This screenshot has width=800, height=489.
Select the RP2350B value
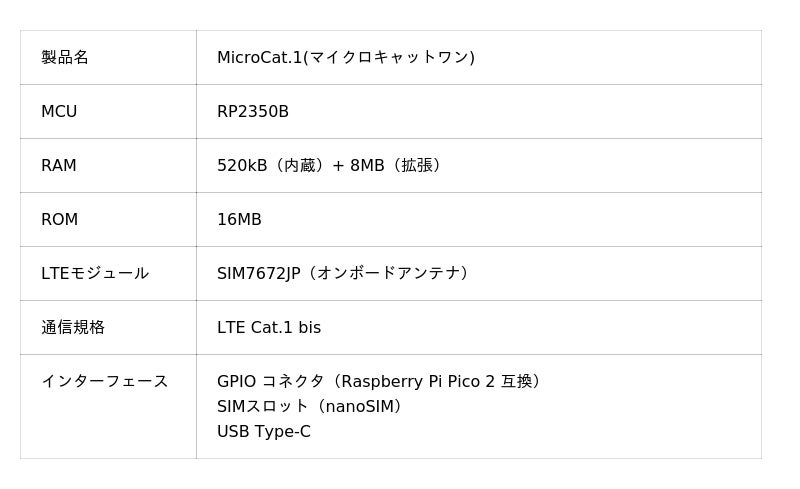[253, 112]
